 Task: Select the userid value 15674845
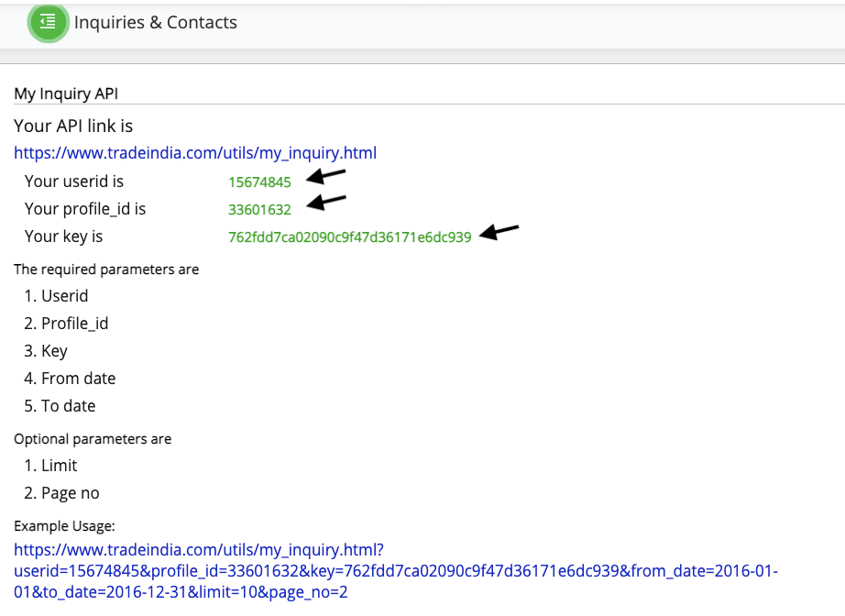(259, 181)
